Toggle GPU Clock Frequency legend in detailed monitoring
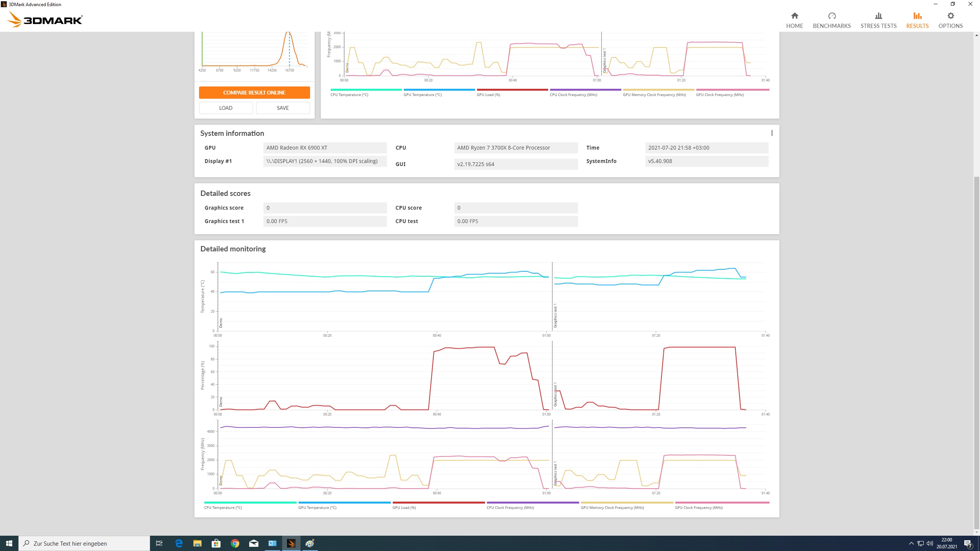This screenshot has width=980, height=551. click(x=698, y=507)
